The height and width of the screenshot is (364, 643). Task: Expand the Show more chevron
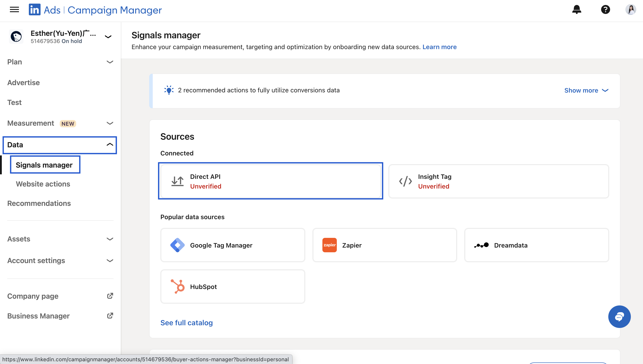pos(605,90)
